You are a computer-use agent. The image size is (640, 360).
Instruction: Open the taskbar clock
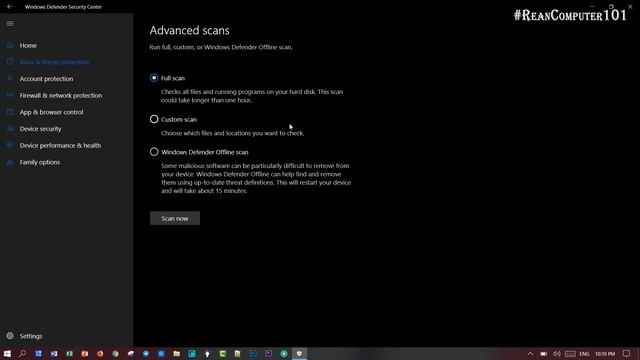point(604,353)
